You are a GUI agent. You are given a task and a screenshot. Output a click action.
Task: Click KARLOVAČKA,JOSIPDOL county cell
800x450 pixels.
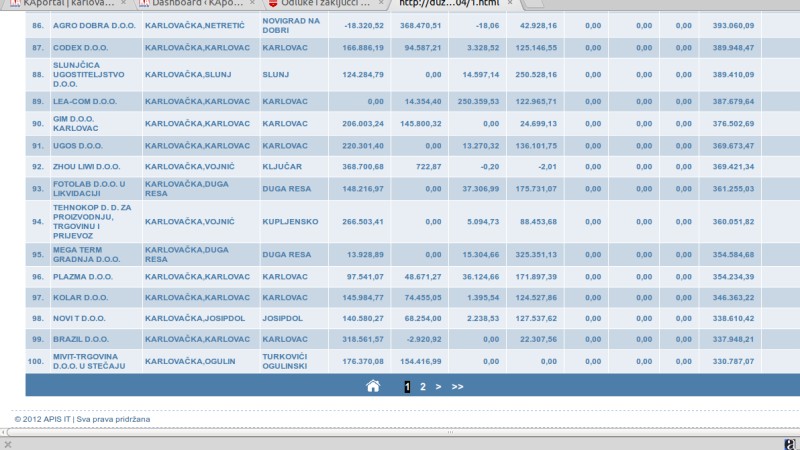click(195, 318)
